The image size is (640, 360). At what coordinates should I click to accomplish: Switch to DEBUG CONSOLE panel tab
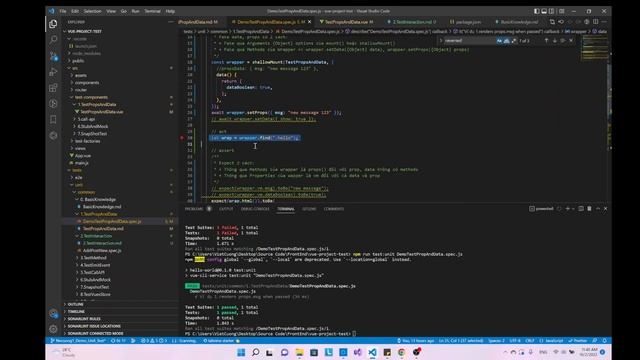(255, 209)
